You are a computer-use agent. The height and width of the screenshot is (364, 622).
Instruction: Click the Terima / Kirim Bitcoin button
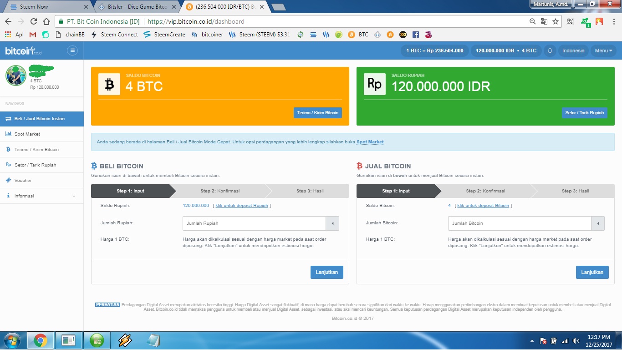coord(318,113)
